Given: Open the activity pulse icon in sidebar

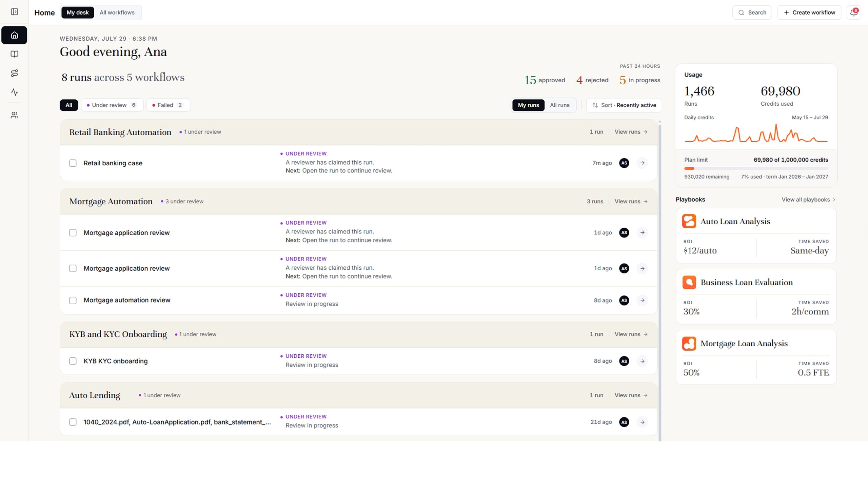Looking at the screenshot, I should click(14, 92).
